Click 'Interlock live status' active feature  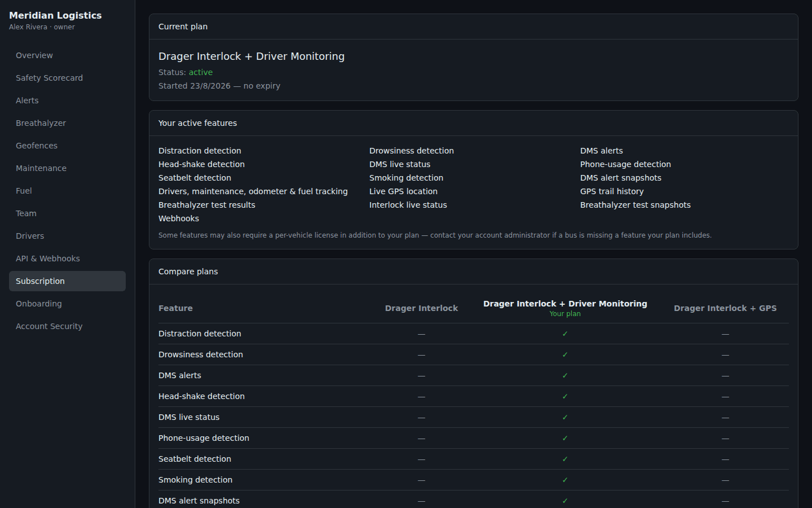tap(408, 205)
